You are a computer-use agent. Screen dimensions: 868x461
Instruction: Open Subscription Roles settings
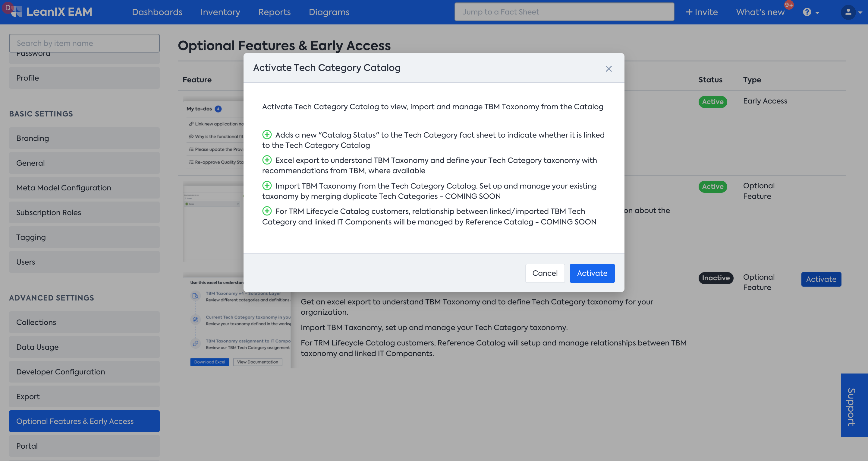(84, 212)
